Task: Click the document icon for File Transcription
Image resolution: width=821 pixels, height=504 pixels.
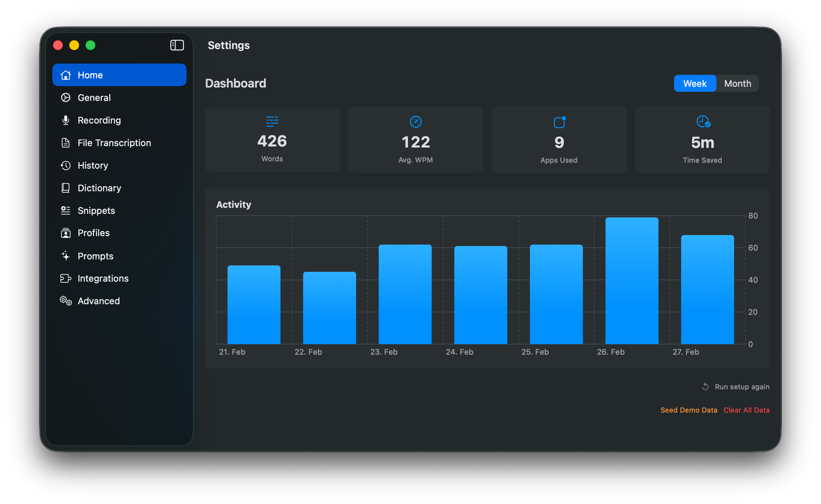Action: (x=66, y=143)
